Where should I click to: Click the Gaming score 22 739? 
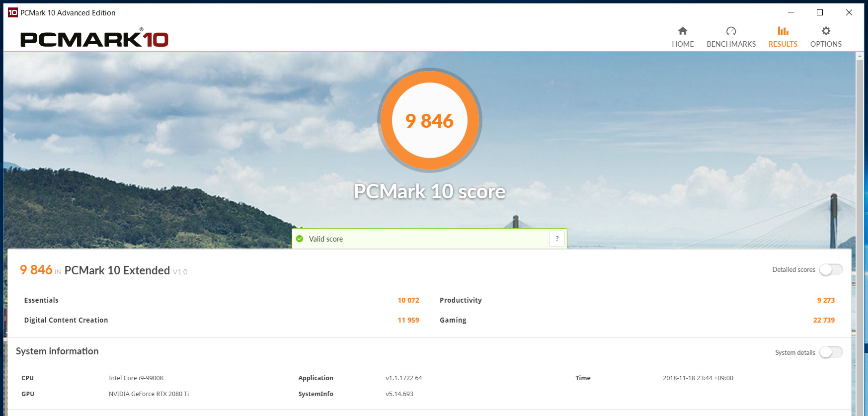click(824, 320)
